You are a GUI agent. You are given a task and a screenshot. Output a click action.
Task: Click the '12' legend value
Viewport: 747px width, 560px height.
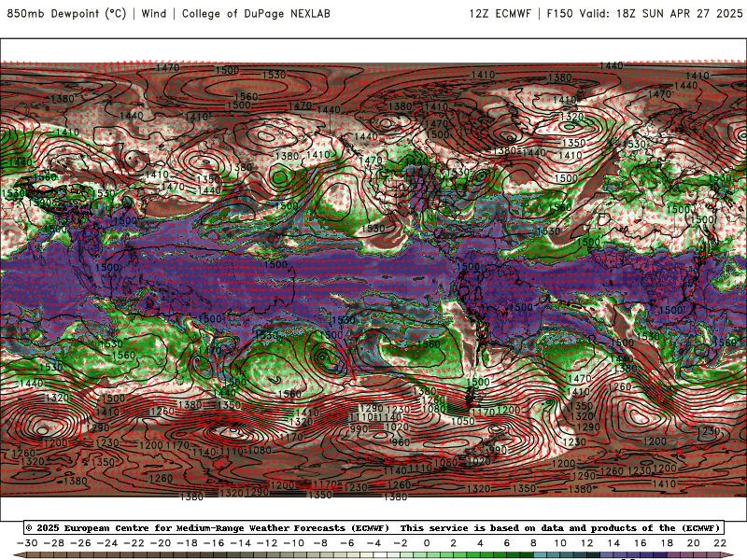(x=587, y=543)
